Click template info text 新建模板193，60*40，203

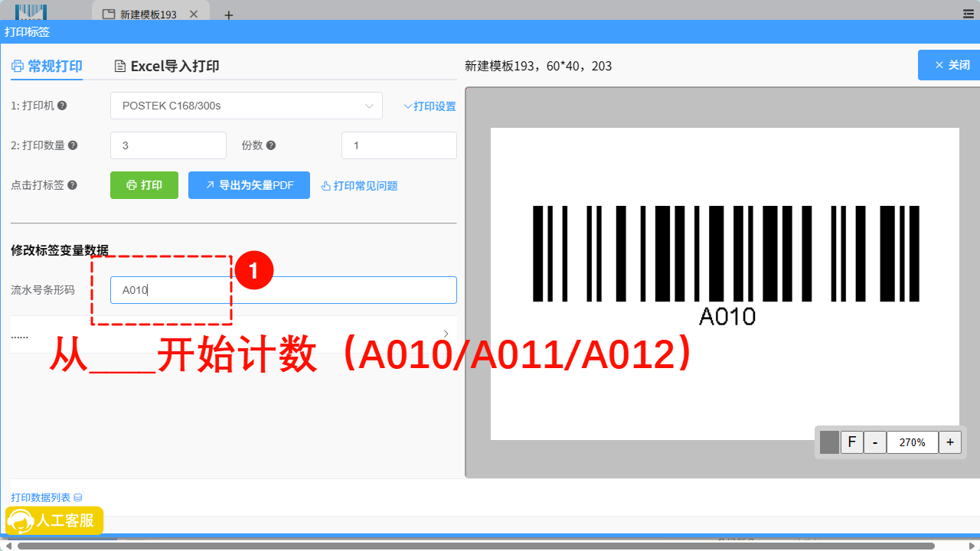pyautogui.click(x=538, y=66)
